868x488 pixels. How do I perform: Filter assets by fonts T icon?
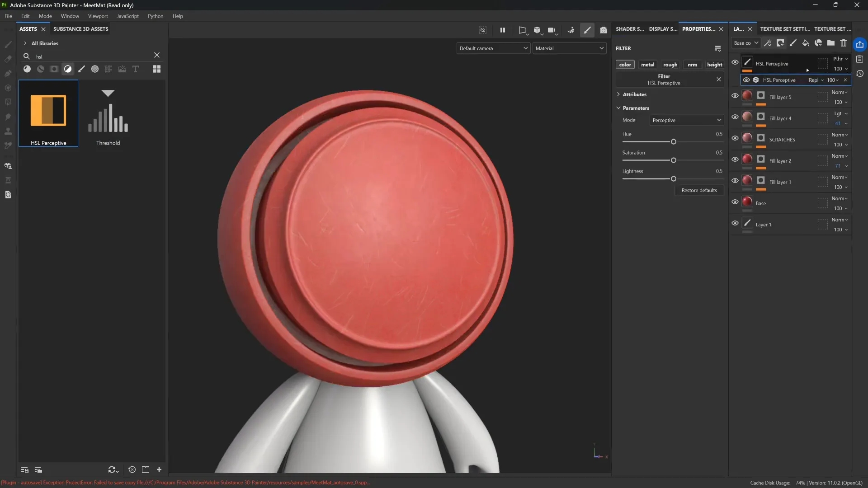pos(136,69)
